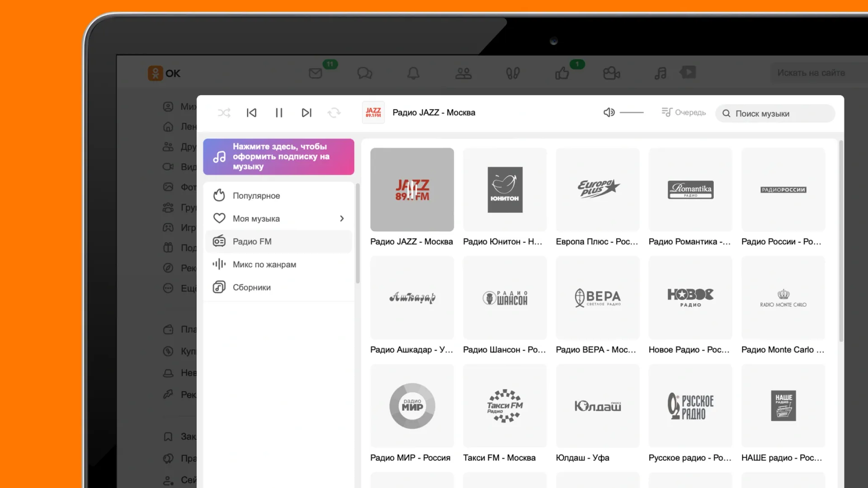Image resolution: width=868 pixels, height=488 pixels.
Task: Open the video play icon in header
Action: point(688,72)
